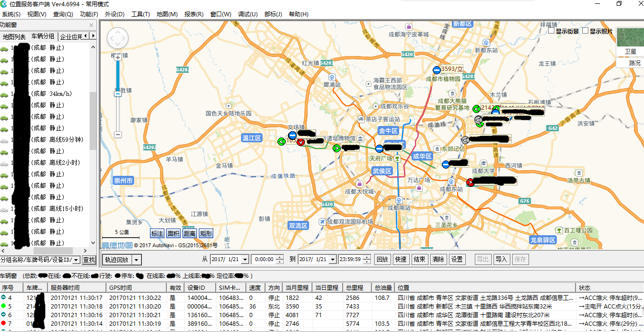Sort by the 服务器时间 column header

click(x=77, y=288)
